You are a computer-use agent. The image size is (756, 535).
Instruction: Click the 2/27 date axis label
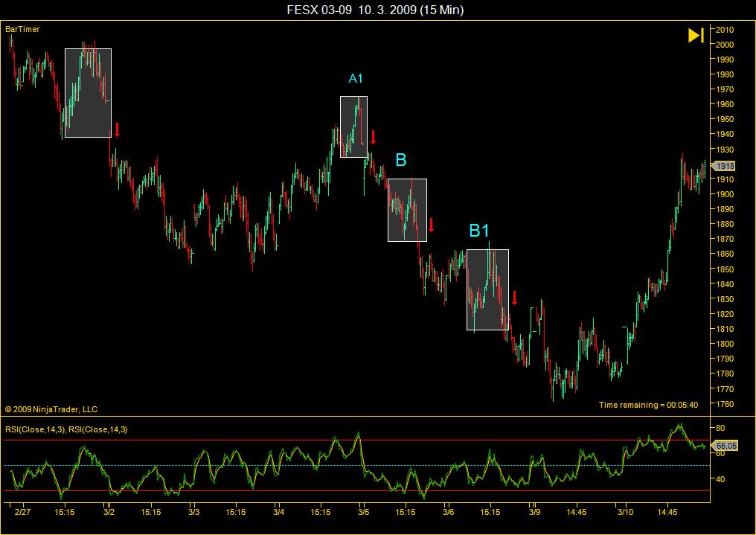22,512
